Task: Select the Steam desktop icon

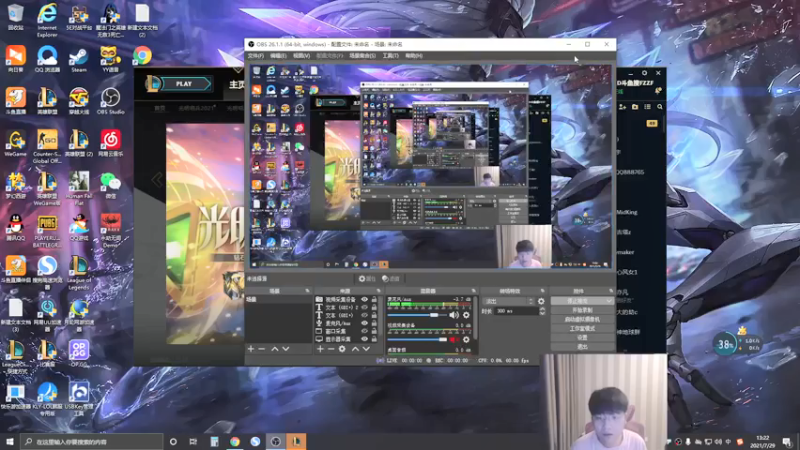Action: click(79, 59)
